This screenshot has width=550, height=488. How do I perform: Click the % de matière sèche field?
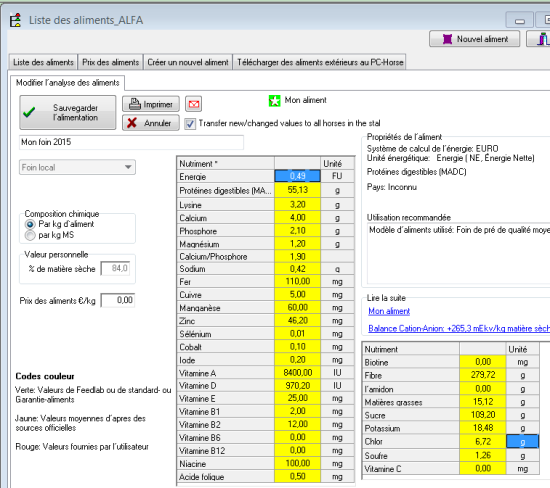tap(115, 268)
